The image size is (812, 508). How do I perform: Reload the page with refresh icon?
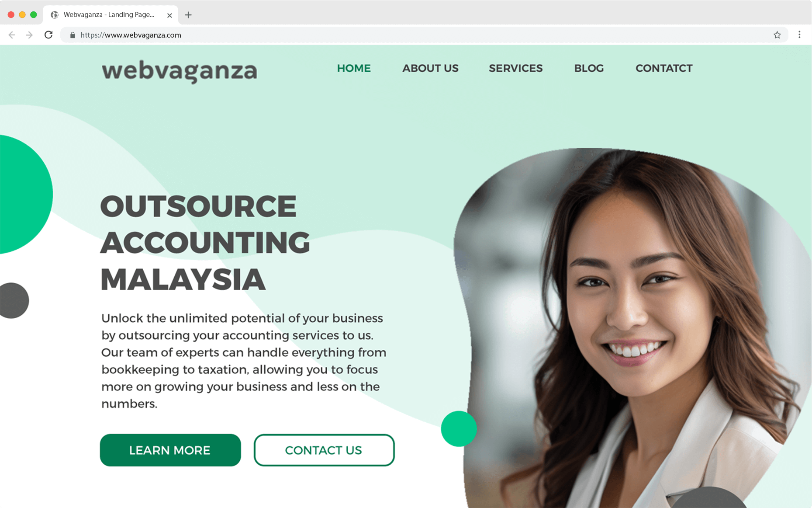[48, 35]
